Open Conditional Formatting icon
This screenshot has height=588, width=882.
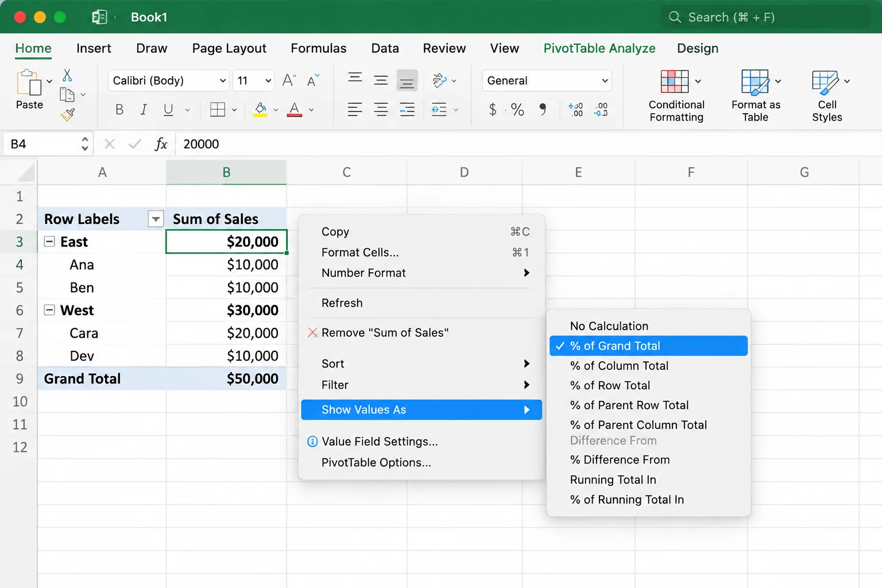(675, 82)
